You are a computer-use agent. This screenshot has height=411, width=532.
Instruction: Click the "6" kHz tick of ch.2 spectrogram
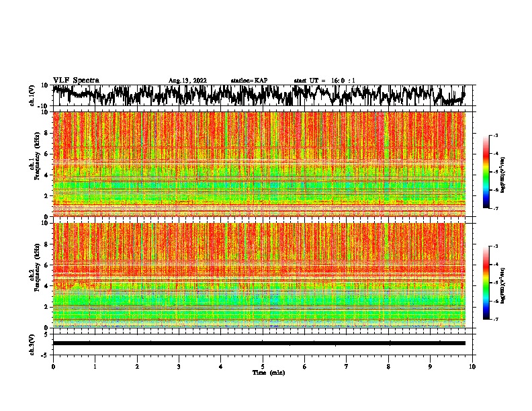[x=46, y=265]
